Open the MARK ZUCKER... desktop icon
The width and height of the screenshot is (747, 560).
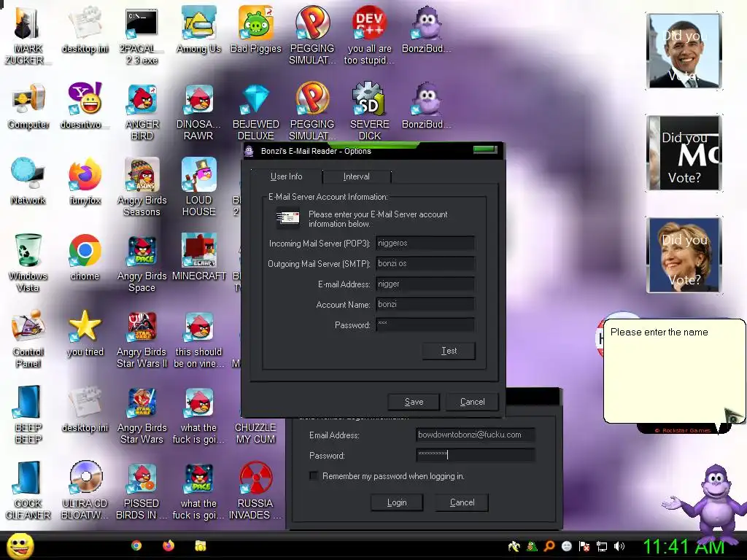click(x=27, y=36)
